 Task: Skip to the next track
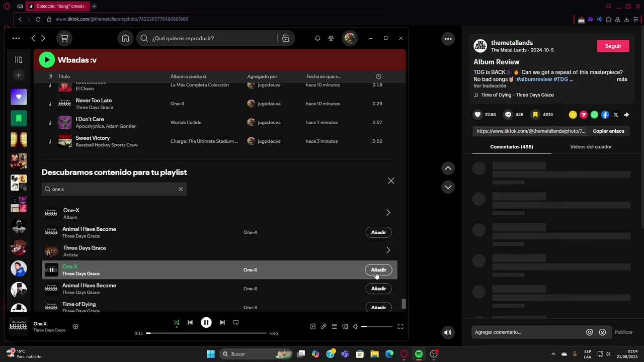tap(222, 323)
